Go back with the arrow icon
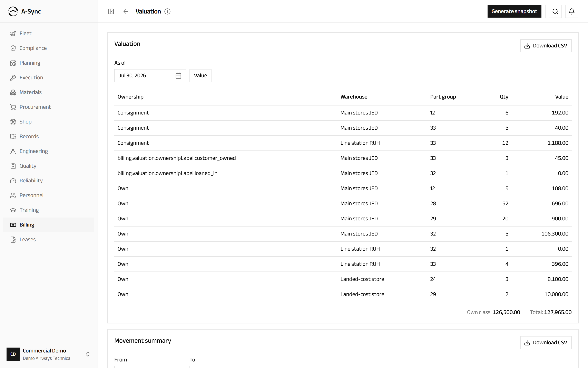This screenshot has width=588, height=368. click(126, 11)
